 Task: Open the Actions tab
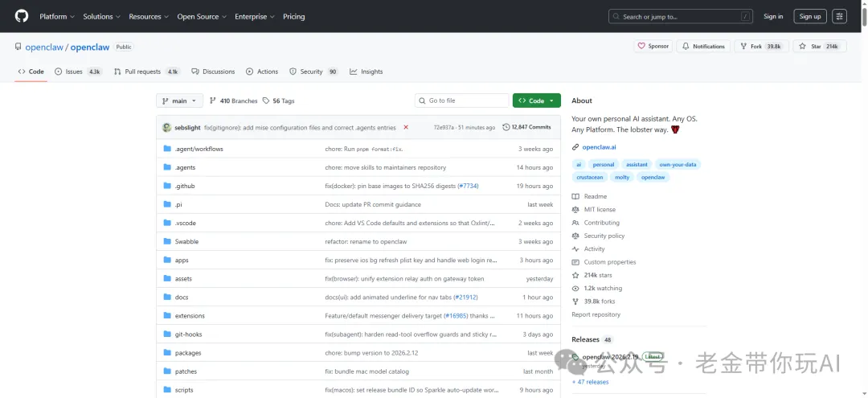[x=262, y=72]
